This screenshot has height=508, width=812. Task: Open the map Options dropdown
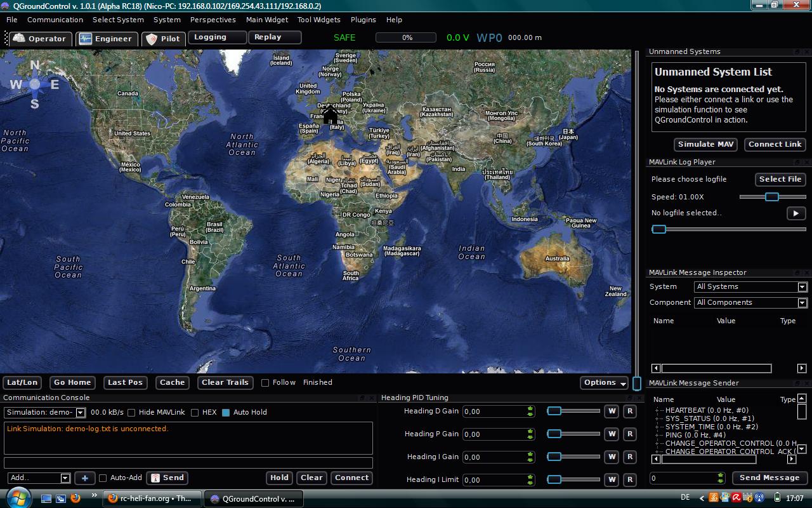(x=604, y=383)
